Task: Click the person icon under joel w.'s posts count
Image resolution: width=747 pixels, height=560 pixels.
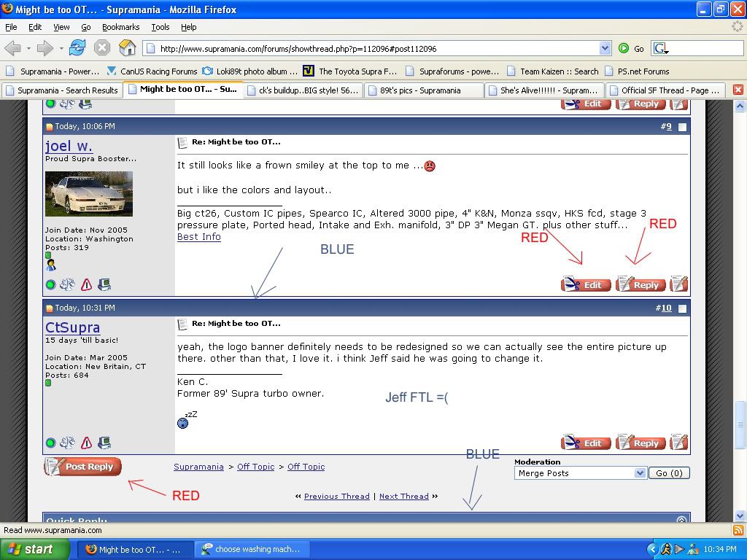Action: [x=50, y=265]
